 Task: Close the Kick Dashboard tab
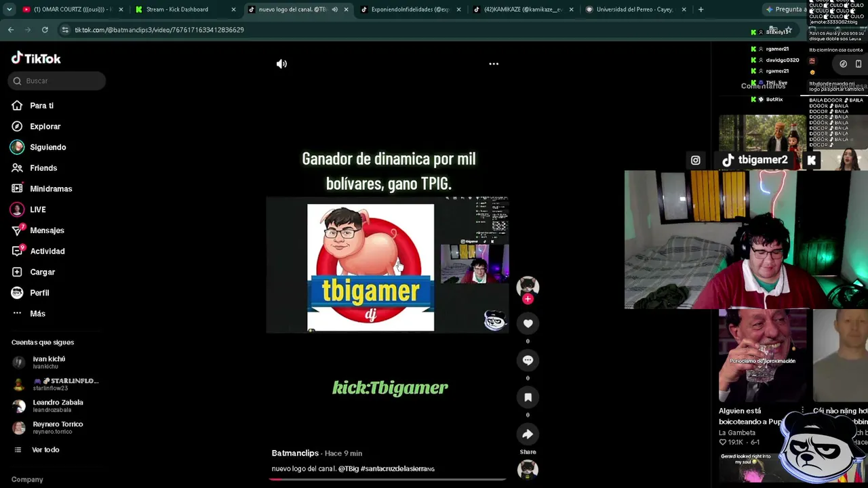pyautogui.click(x=233, y=9)
